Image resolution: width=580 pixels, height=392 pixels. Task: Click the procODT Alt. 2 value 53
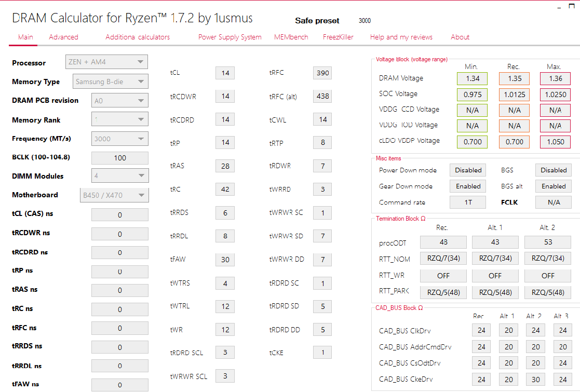tap(548, 242)
